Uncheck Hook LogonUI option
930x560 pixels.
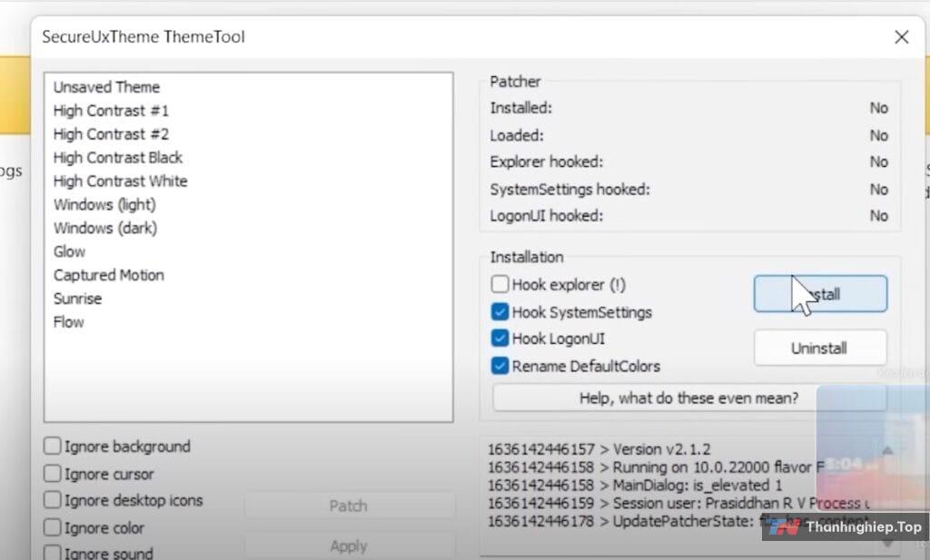click(x=500, y=339)
